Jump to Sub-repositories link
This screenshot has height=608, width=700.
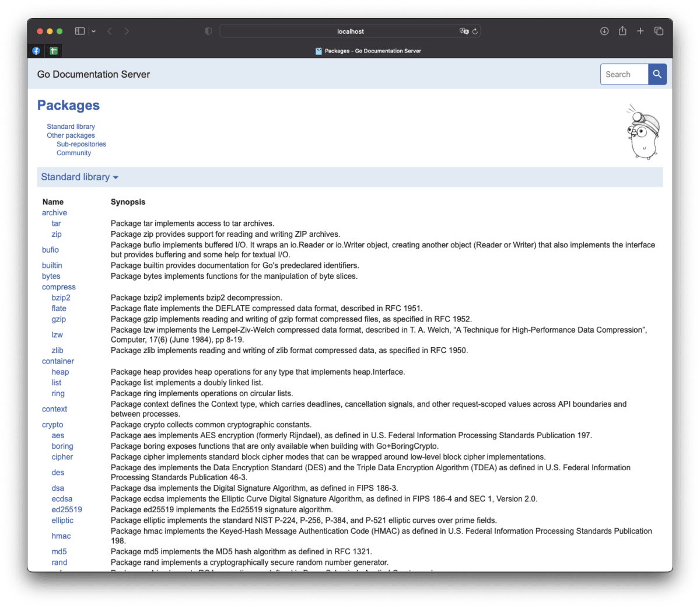click(81, 144)
